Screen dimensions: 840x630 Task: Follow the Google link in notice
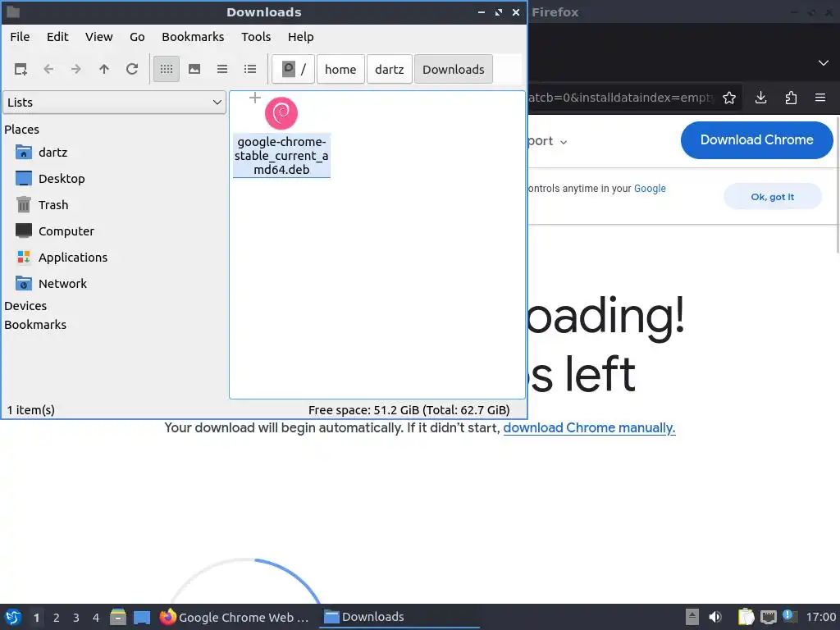[x=650, y=189]
